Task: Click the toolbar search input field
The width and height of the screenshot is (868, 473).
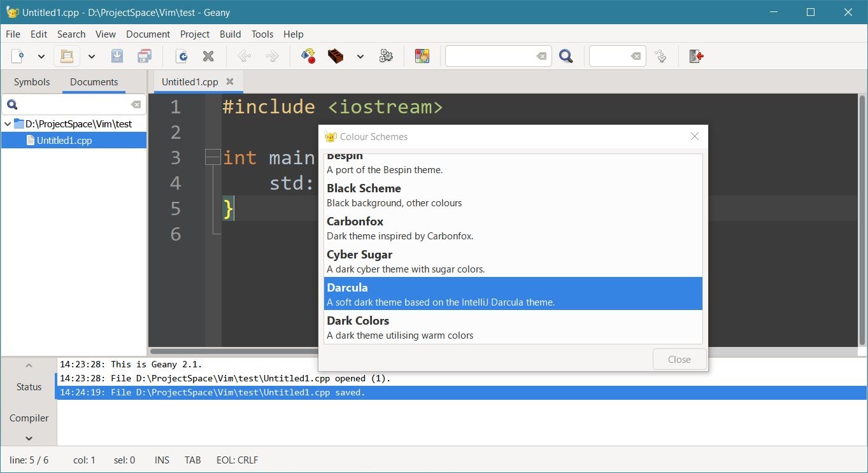Action: (489, 57)
